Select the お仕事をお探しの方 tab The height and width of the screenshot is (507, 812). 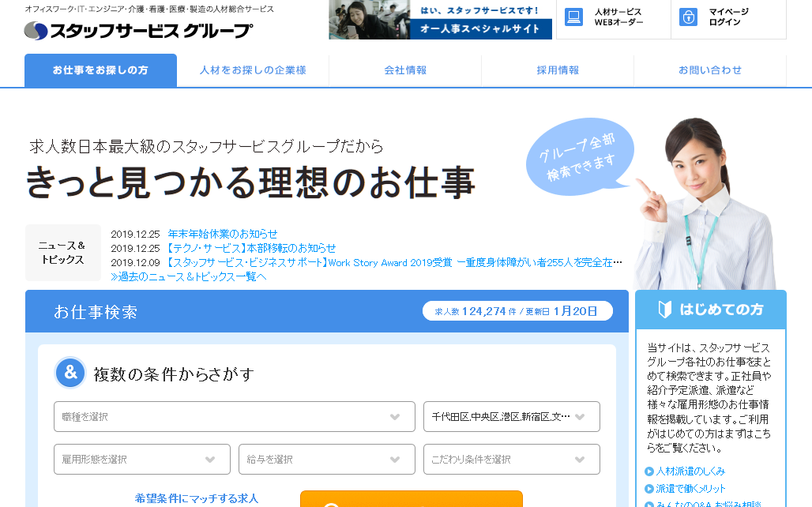coord(100,70)
